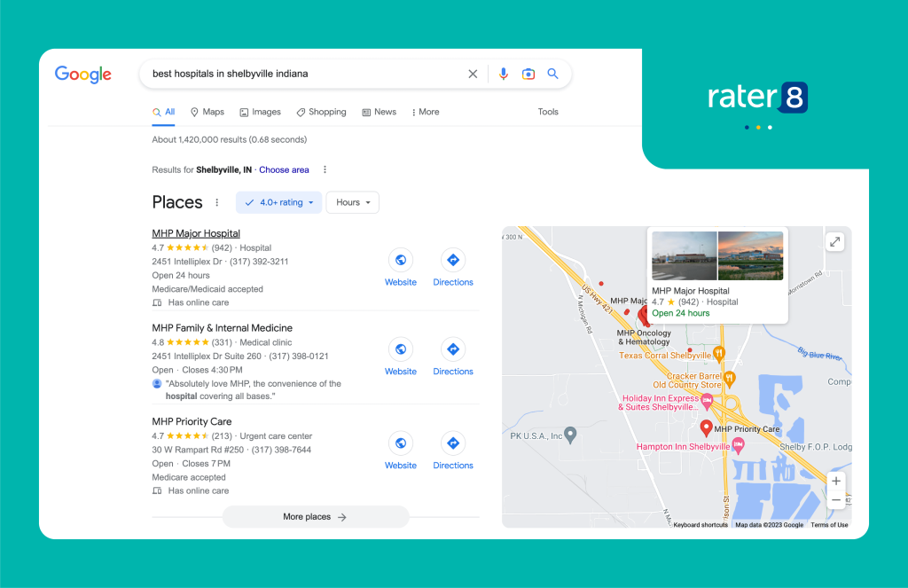Start voice search with the microphone icon
Viewport: 908px width, 588px height.
[x=504, y=74]
